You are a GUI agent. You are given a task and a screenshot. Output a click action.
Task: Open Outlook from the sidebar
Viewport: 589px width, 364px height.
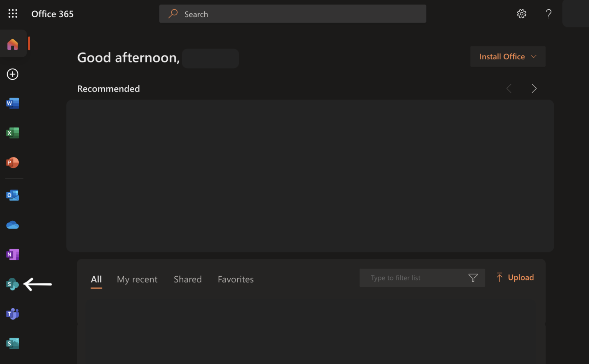point(13,195)
